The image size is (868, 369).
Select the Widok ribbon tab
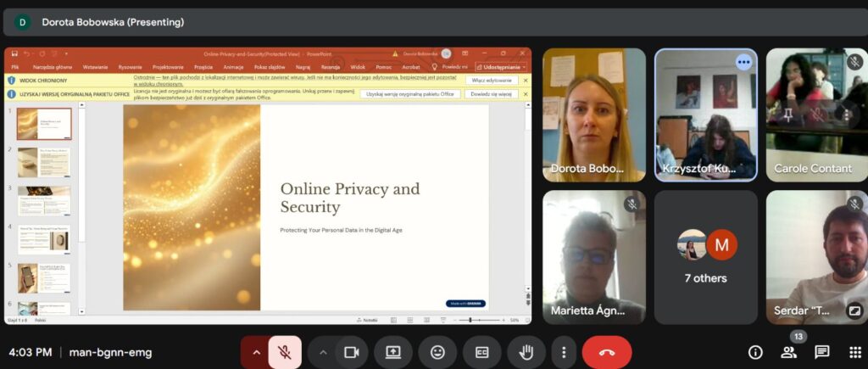(358, 66)
